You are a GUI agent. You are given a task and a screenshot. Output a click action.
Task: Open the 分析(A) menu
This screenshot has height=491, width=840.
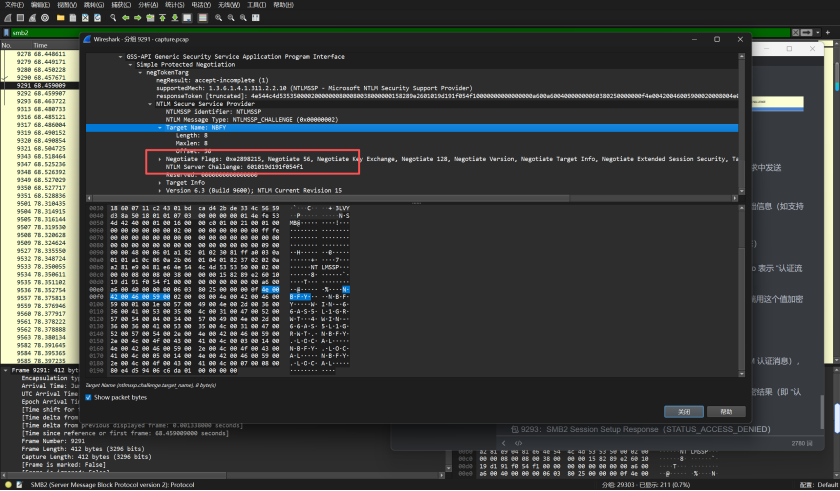click(147, 4)
